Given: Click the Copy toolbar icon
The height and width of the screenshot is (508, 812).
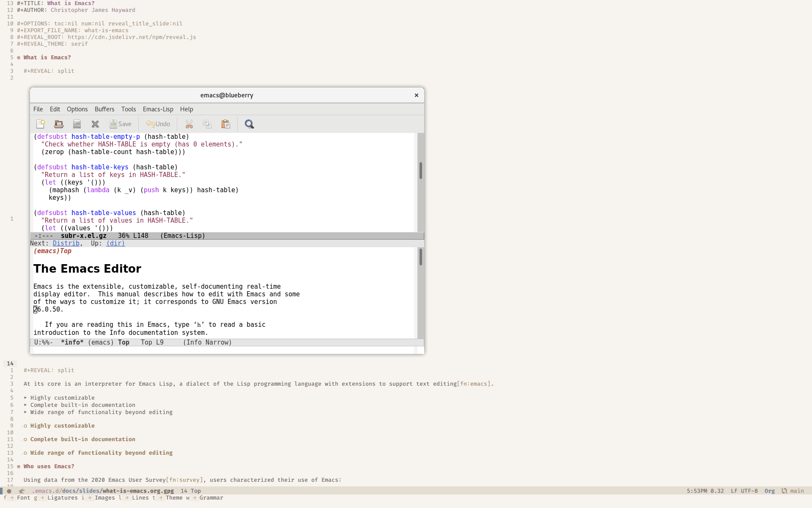Looking at the screenshot, I should pyautogui.click(x=207, y=124).
